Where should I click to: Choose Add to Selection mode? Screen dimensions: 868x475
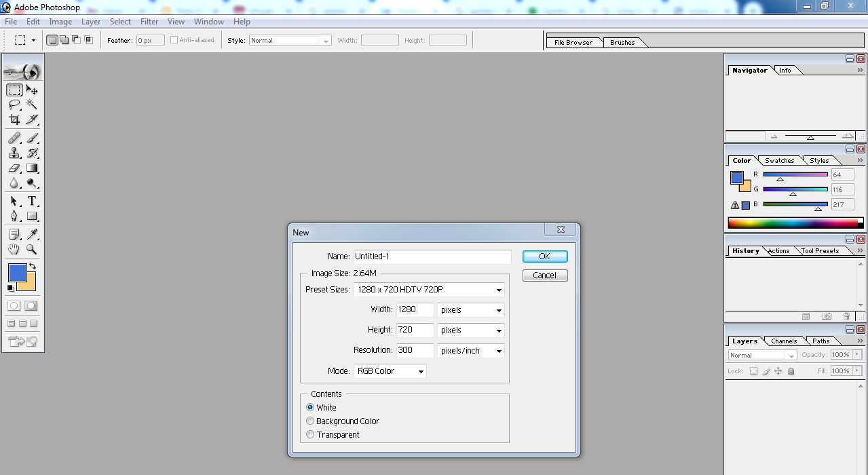click(x=64, y=40)
